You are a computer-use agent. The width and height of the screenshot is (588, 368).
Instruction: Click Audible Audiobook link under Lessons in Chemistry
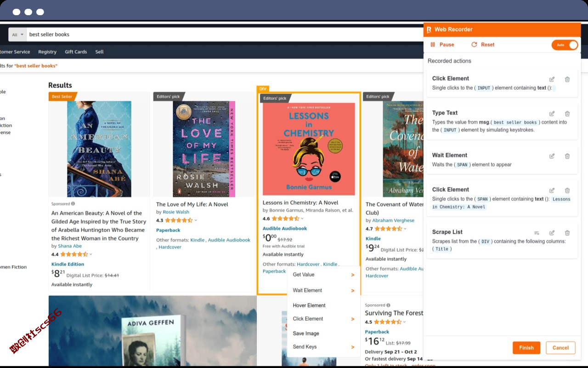285,228
